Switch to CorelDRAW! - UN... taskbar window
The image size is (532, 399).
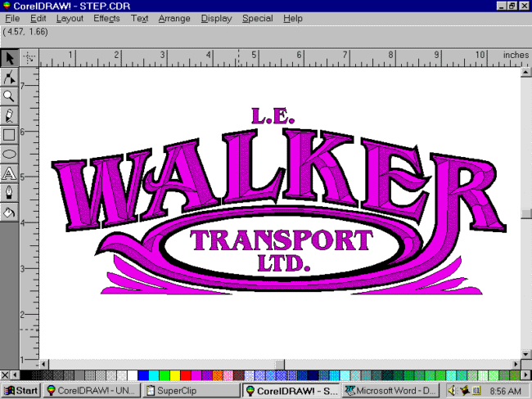tap(92, 391)
